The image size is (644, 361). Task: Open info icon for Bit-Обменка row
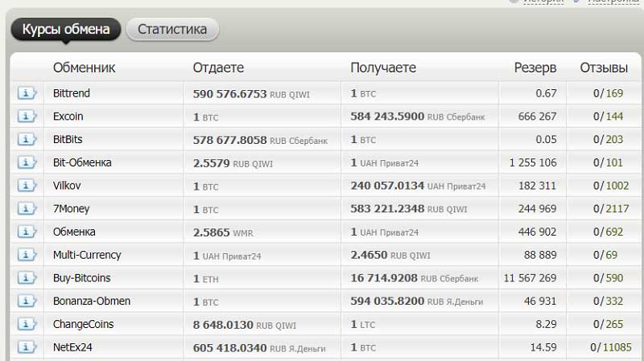pyautogui.click(x=27, y=162)
